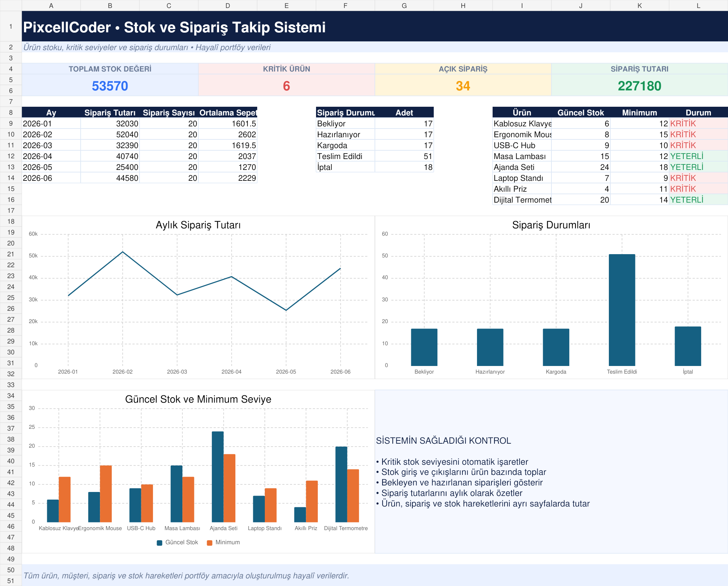Select the "Ay" table header cell

pyautogui.click(x=51, y=113)
